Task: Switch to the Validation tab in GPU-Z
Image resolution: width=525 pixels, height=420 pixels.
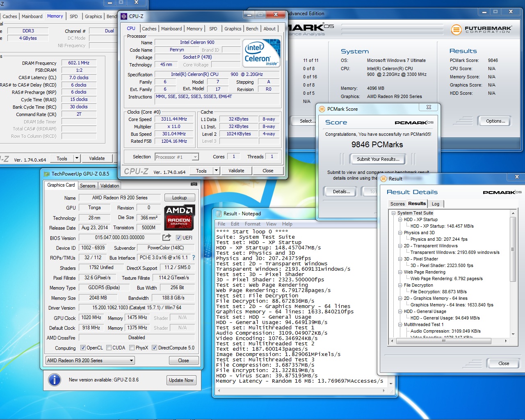Action: (x=110, y=186)
